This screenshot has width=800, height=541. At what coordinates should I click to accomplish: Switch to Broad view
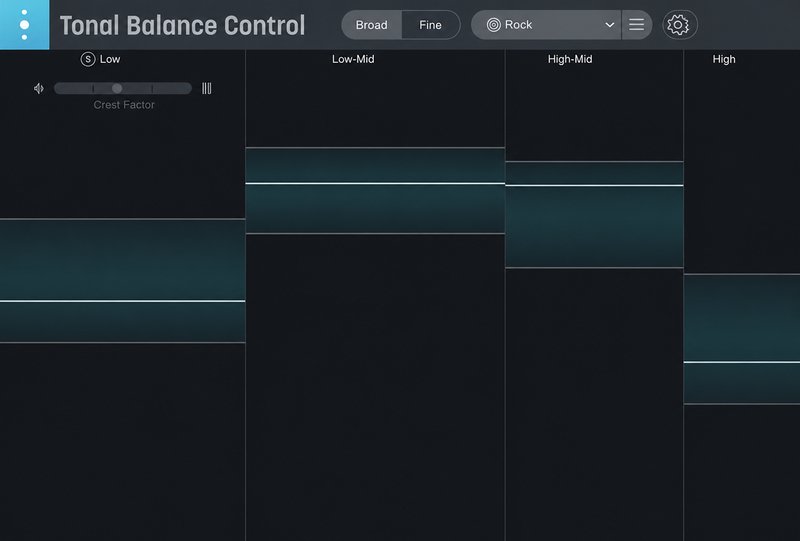coord(371,25)
